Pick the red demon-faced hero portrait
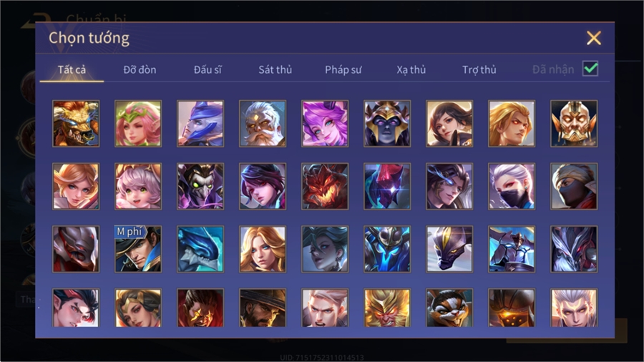 (325, 186)
